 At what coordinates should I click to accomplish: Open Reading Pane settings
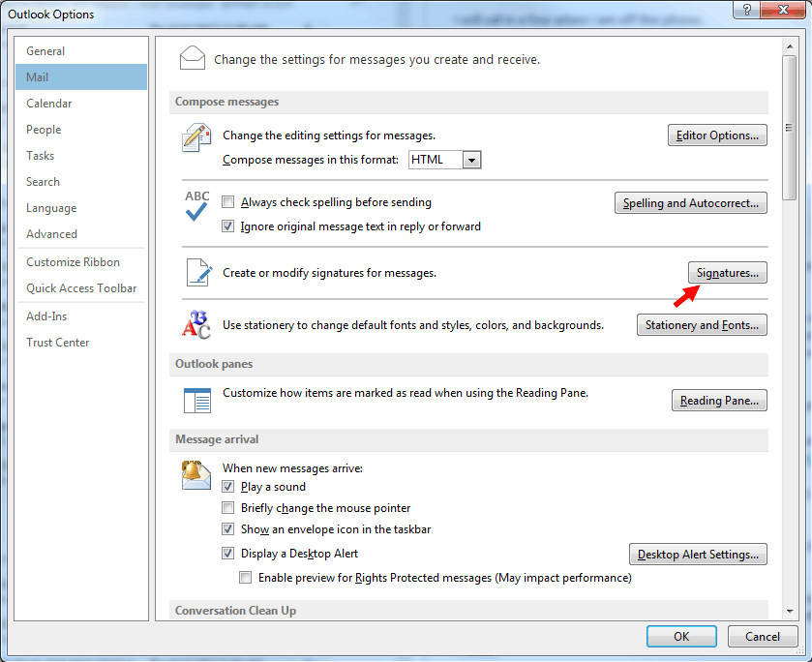pyautogui.click(x=719, y=401)
